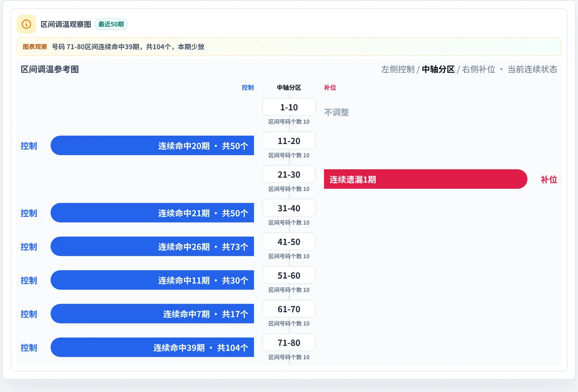
Task: Click 区间号码个数 10 under the 21-30 box
Action: (289, 189)
